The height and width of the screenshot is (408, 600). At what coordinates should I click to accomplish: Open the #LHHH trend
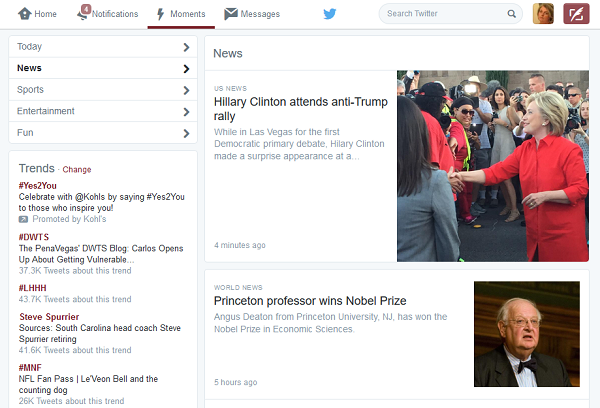coord(33,288)
